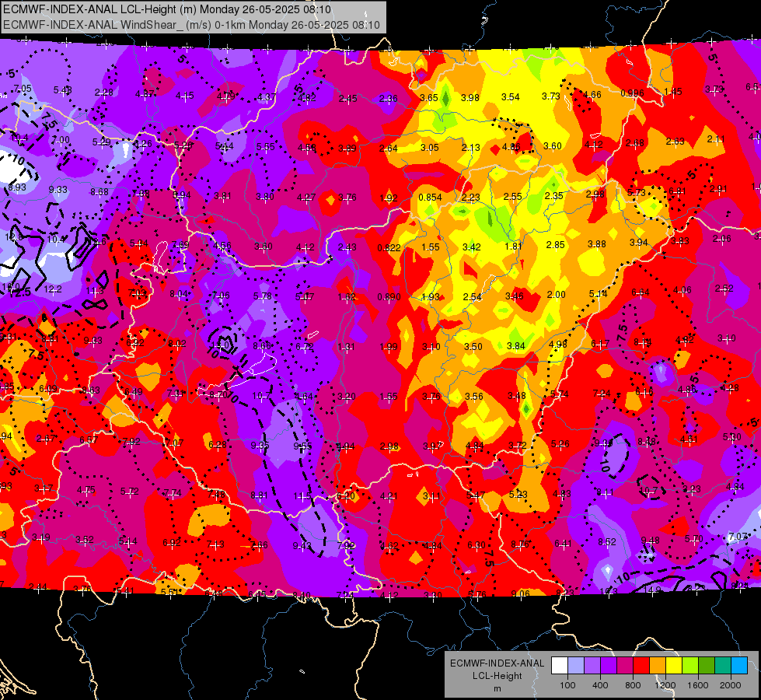The image size is (761, 700).
Task: Click the grid value 6.20
Action: pyautogui.click(x=346, y=496)
